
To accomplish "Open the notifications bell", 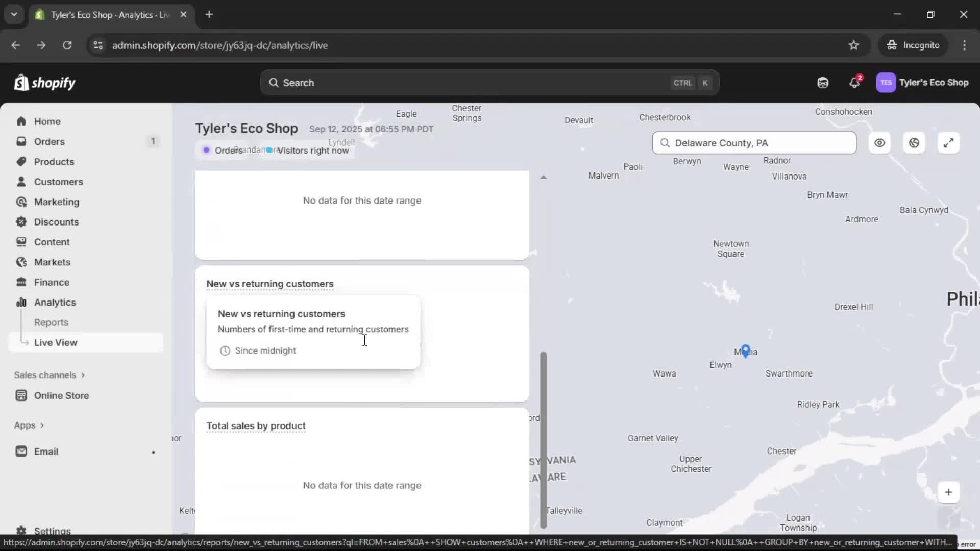I will (x=854, y=82).
